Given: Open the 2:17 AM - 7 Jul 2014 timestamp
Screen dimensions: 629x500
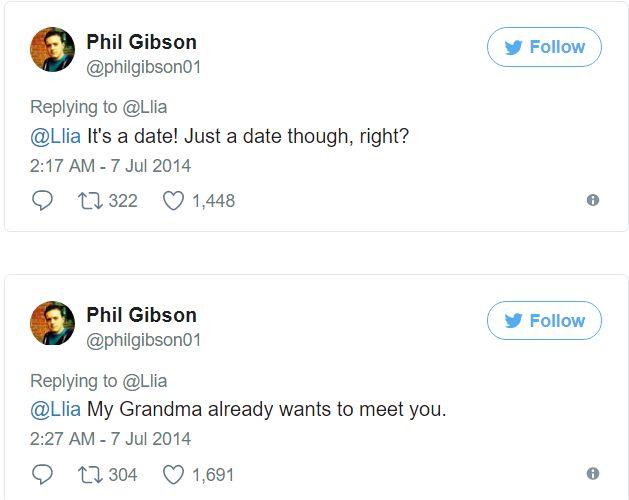Looking at the screenshot, I should 110,165.
